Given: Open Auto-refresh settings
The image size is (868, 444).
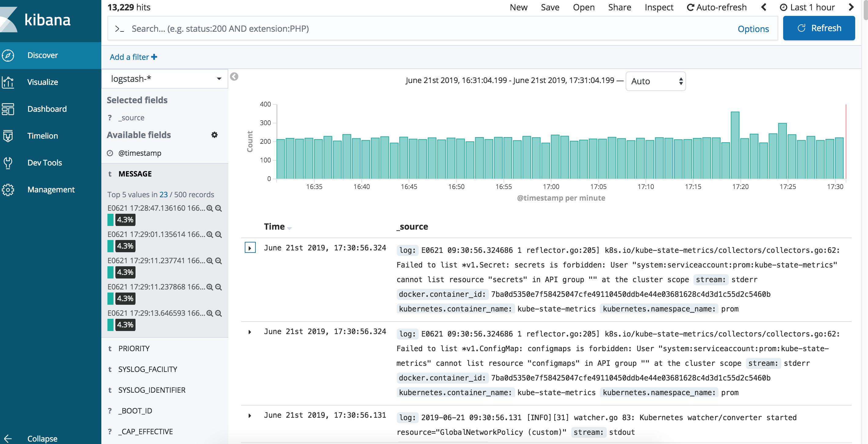Looking at the screenshot, I should (x=717, y=7).
